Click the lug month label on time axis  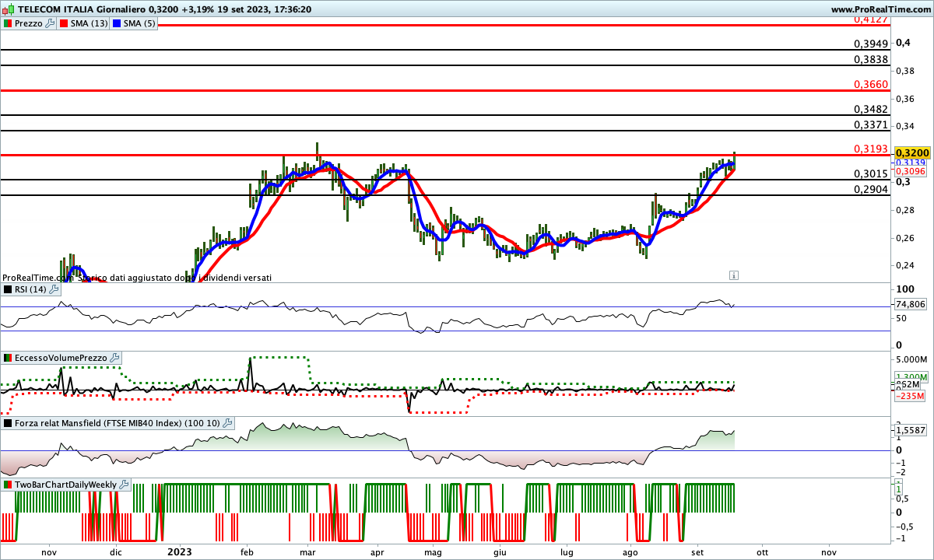click(567, 551)
